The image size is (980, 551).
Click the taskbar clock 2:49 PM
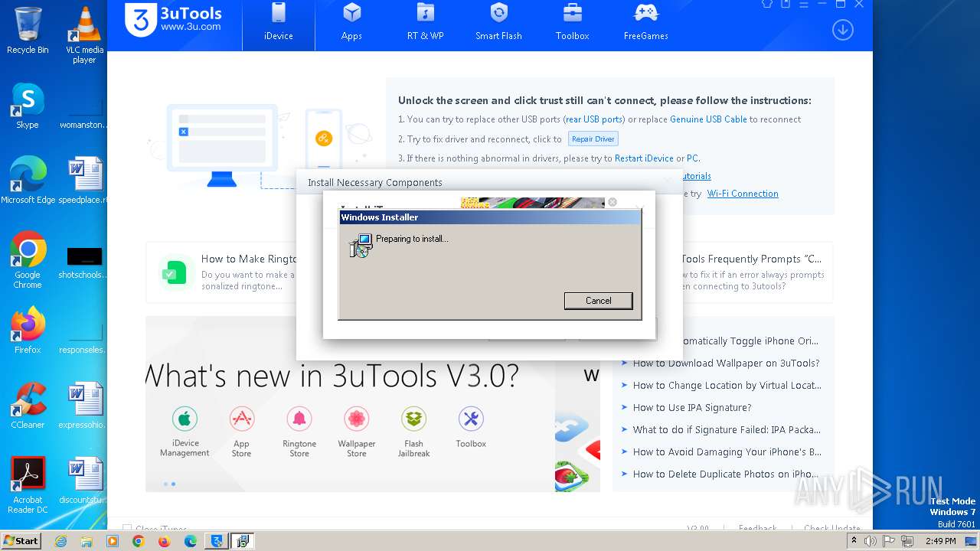pos(941,541)
